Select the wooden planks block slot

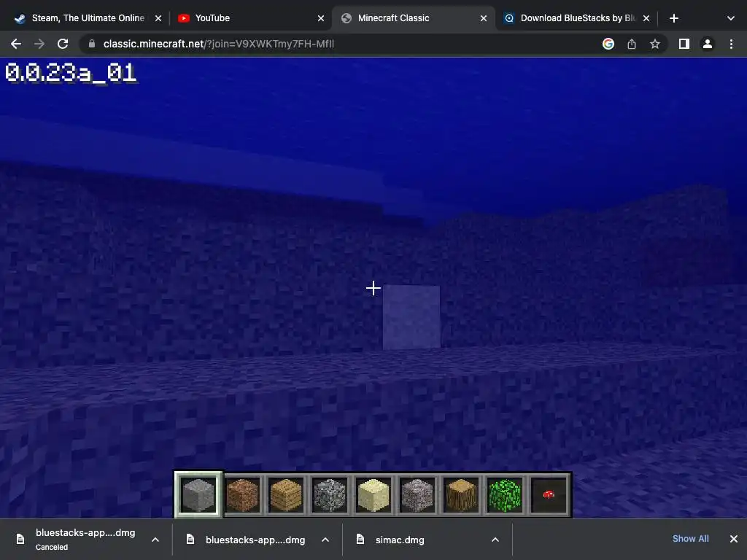coord(286,495)
